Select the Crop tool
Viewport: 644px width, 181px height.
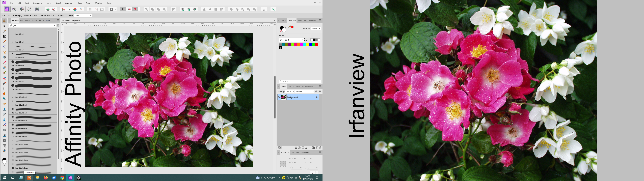pos(4,37)
